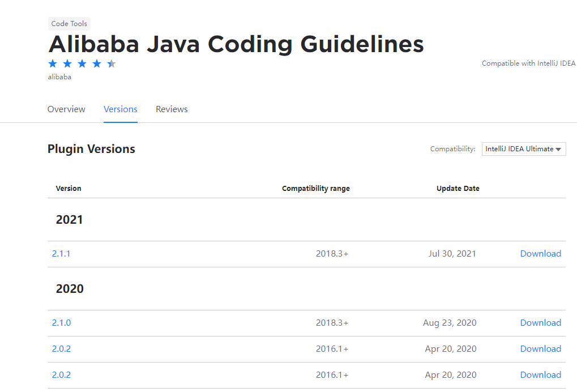The width and height of the screenshot is (577, 392).
Task: Open the bottom 2.0.2 version link
Action: 61,375
